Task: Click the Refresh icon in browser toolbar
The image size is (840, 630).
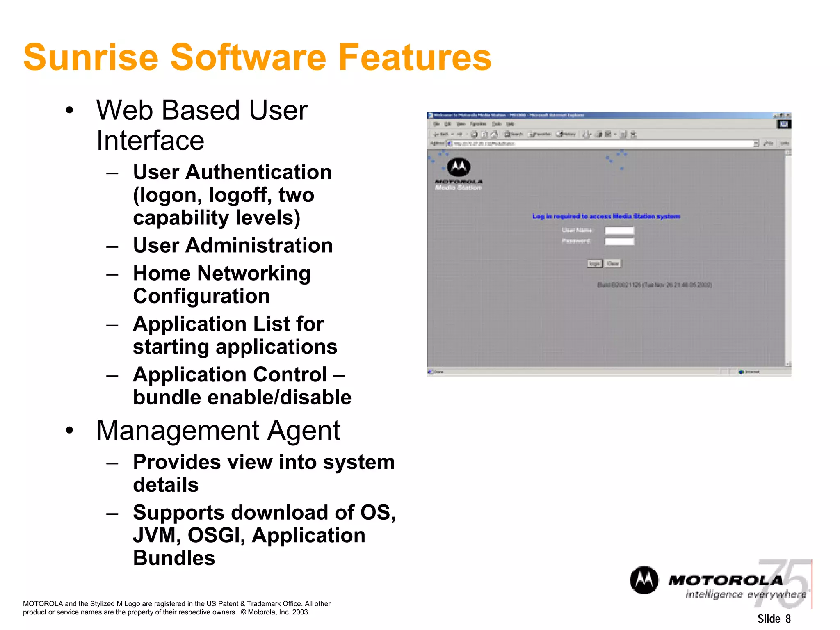Action: coord(484,134)
